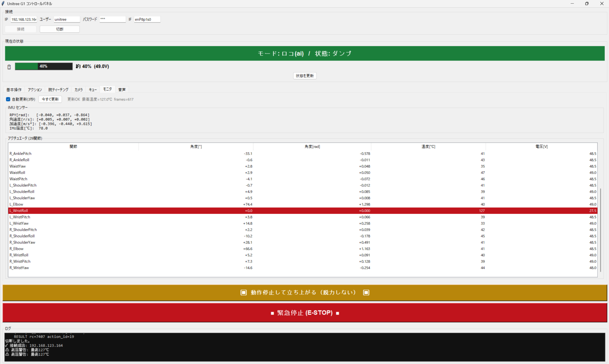Click the 今すぐ更新 button
This screenshot has height=364, width=609.
point(50,99)
